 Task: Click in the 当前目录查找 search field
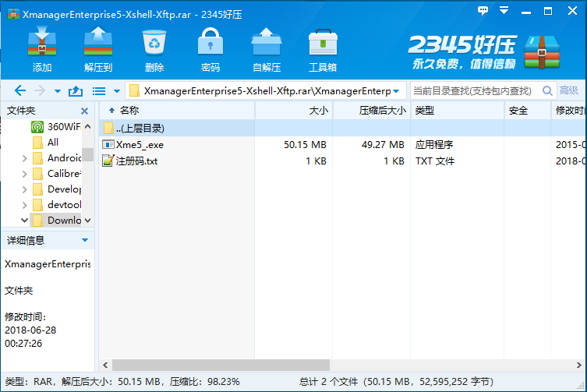tap(472, 90)
